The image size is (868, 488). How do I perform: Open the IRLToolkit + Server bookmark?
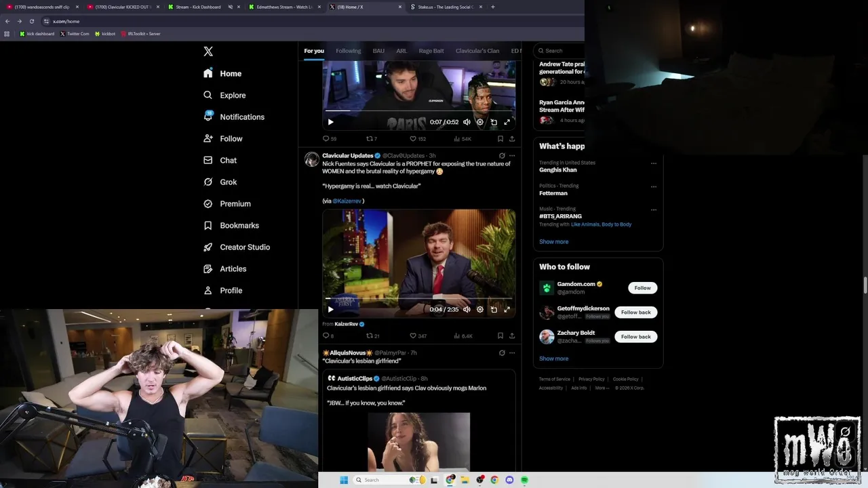140,33
